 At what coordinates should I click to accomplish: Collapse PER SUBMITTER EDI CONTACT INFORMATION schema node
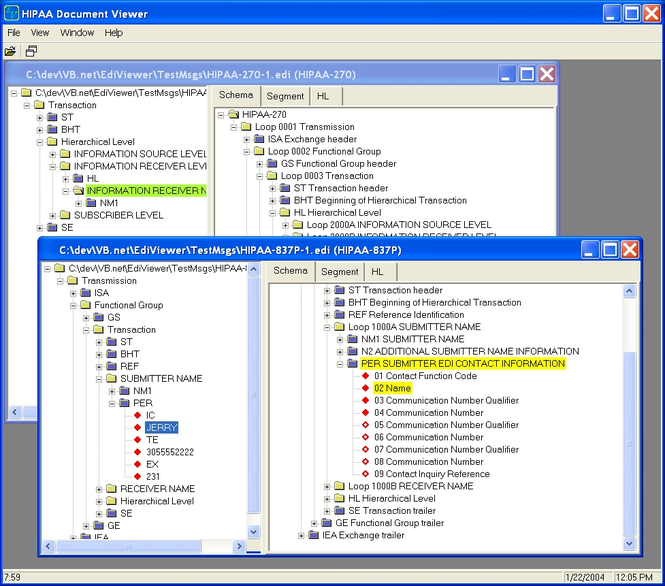340,364
